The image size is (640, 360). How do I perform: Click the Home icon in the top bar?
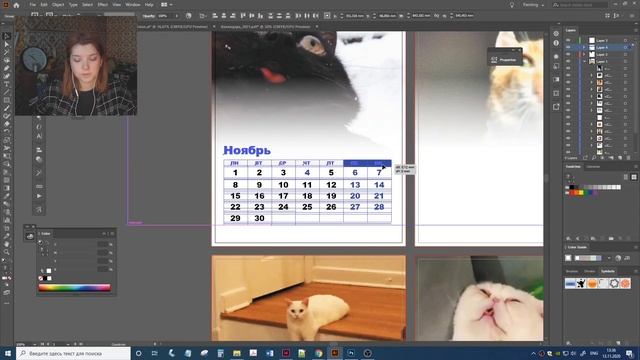pyautogui.click(x=16, y=5)
